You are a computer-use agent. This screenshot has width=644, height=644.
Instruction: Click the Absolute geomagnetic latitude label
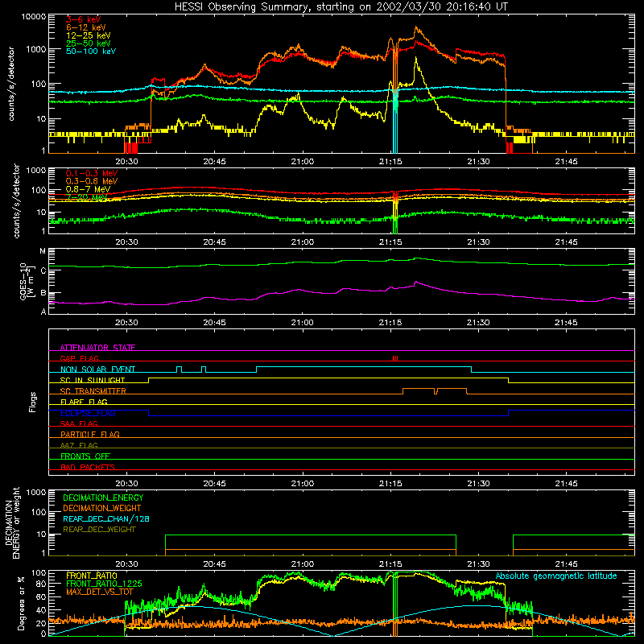(556, 576)
